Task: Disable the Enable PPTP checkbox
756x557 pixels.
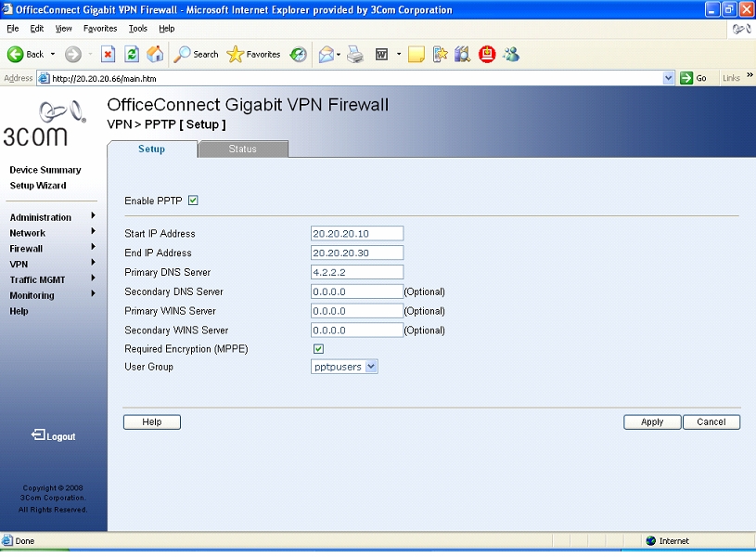Action: (x=191, y=200)
